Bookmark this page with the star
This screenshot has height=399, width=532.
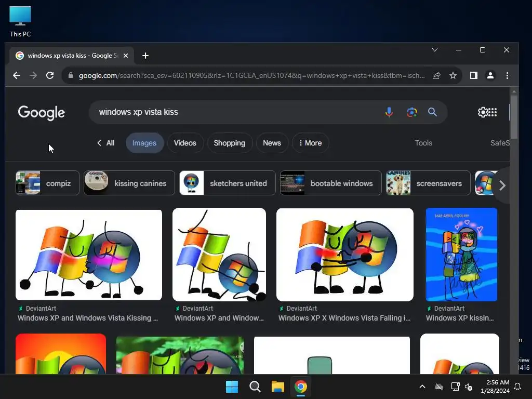[x=453, y=75]
